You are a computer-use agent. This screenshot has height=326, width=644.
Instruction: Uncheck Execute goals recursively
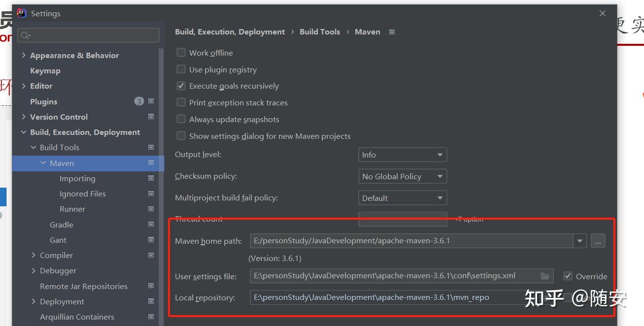181,86
